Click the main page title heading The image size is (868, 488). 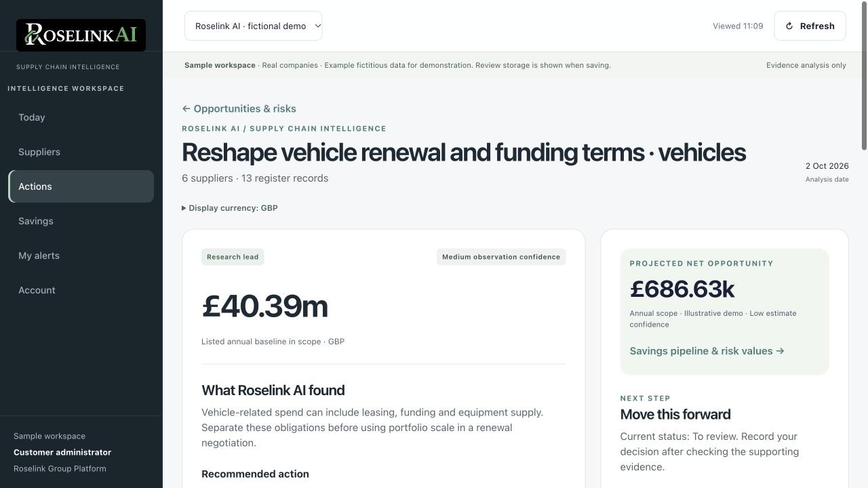click(x=464, y=152)
